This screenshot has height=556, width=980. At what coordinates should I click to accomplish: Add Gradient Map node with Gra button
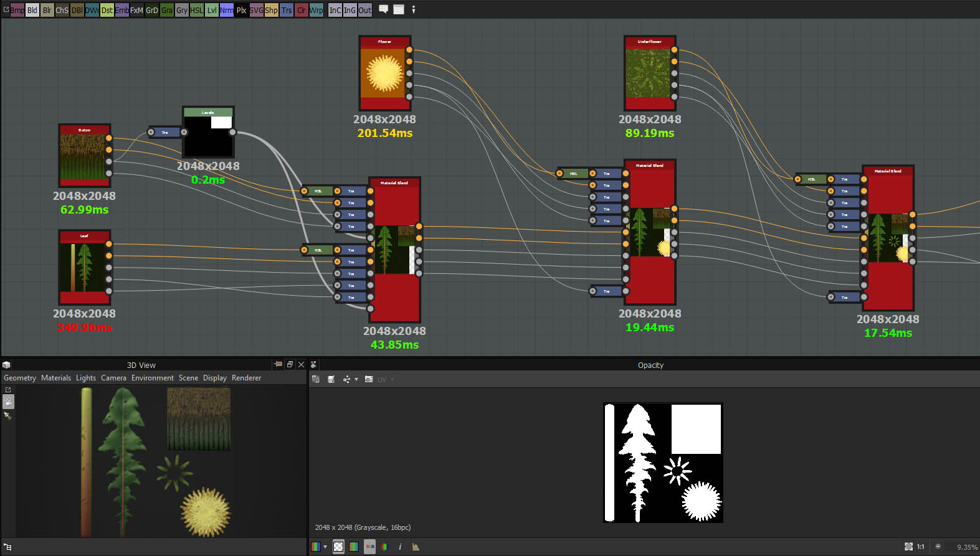click(167, 10)
